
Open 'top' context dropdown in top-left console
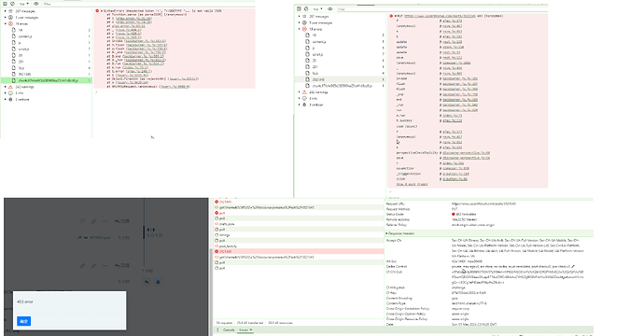click(x=24, y=4)
